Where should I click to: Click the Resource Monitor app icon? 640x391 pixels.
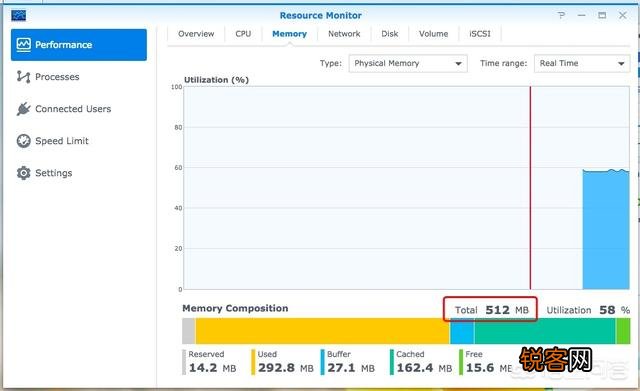point(19,16)
